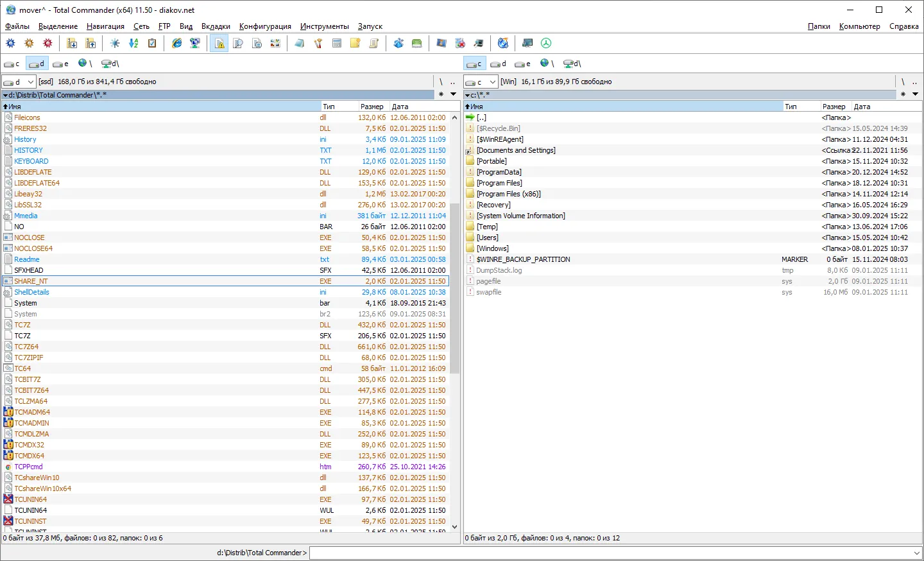Open left panel favorites asterisk button
This screenshot has height=561, width=924.
click(x=441, y=94)
